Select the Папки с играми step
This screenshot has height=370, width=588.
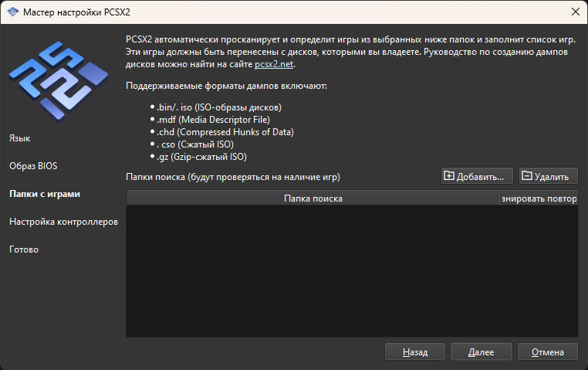[45, 194]
